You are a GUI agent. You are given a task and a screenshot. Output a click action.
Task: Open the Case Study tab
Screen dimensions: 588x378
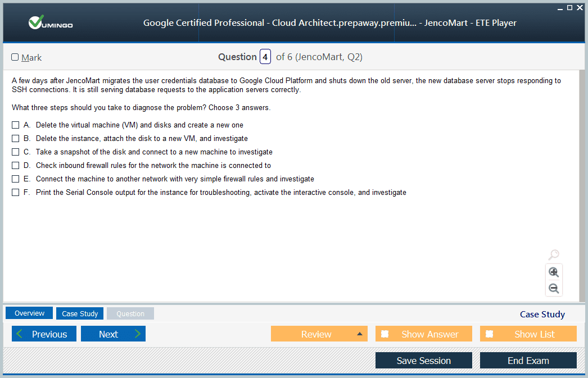80,313
